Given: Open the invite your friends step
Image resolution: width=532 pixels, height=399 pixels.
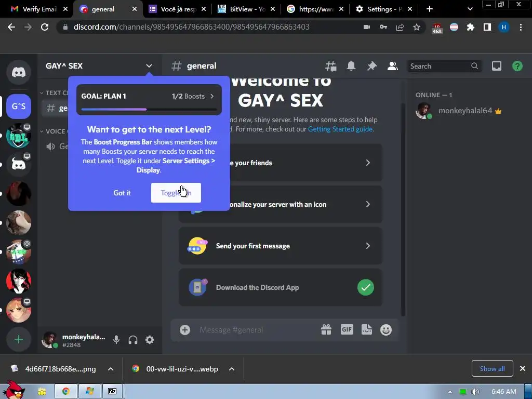Looking at the screenshot, I should point(280,163).
